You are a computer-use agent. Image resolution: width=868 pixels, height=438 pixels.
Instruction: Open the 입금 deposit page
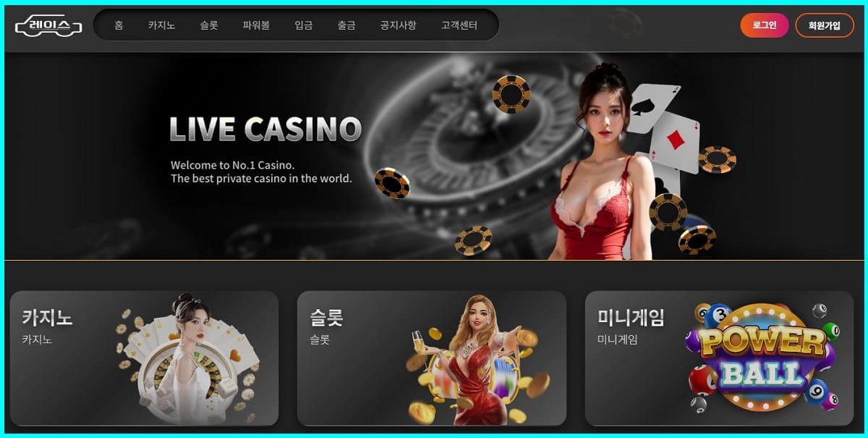tap(304, 25)
